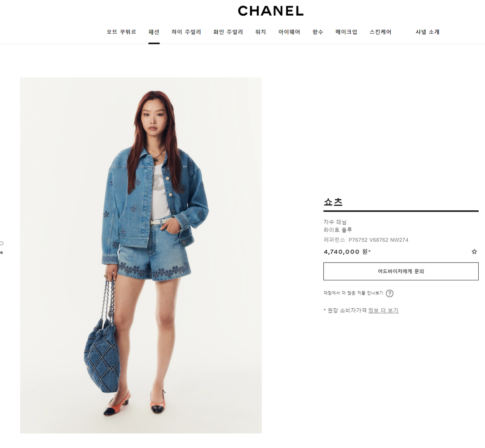Select the first image indicator dot

(x=1, y=243)
